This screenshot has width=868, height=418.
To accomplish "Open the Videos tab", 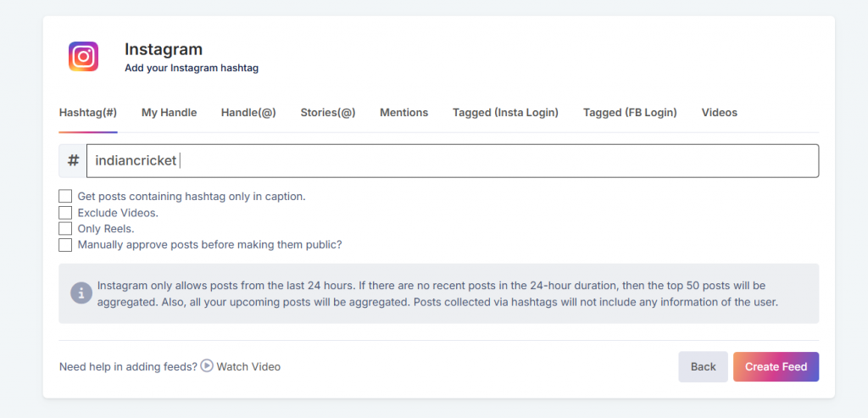I will coord(719,113).
